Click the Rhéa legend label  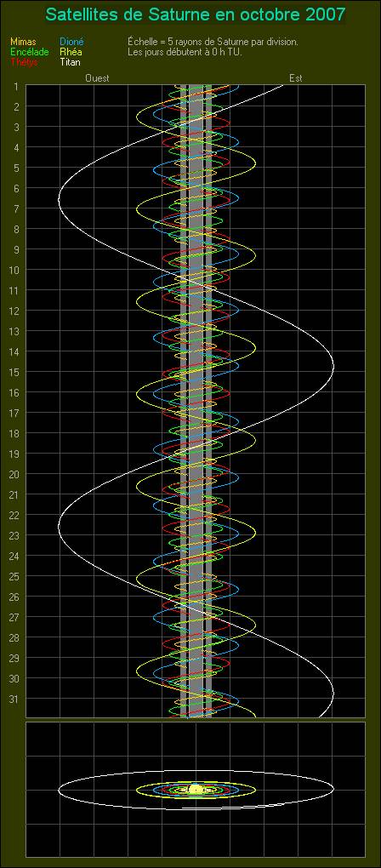click(x=71, y=52)
